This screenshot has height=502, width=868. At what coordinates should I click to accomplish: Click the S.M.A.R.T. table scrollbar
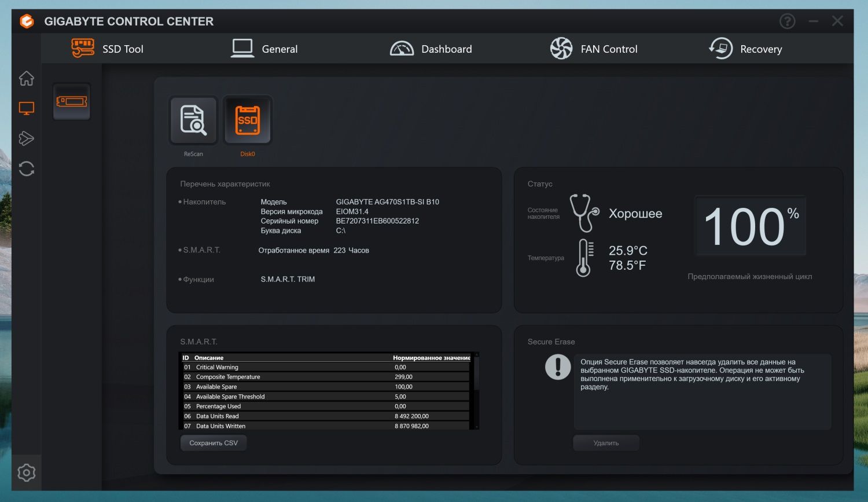tap(476, 391)
